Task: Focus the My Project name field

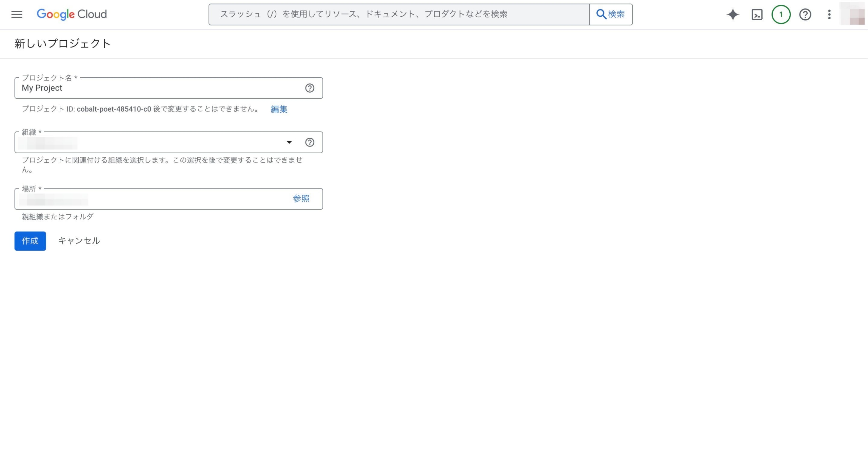Action: coord(153,88)
